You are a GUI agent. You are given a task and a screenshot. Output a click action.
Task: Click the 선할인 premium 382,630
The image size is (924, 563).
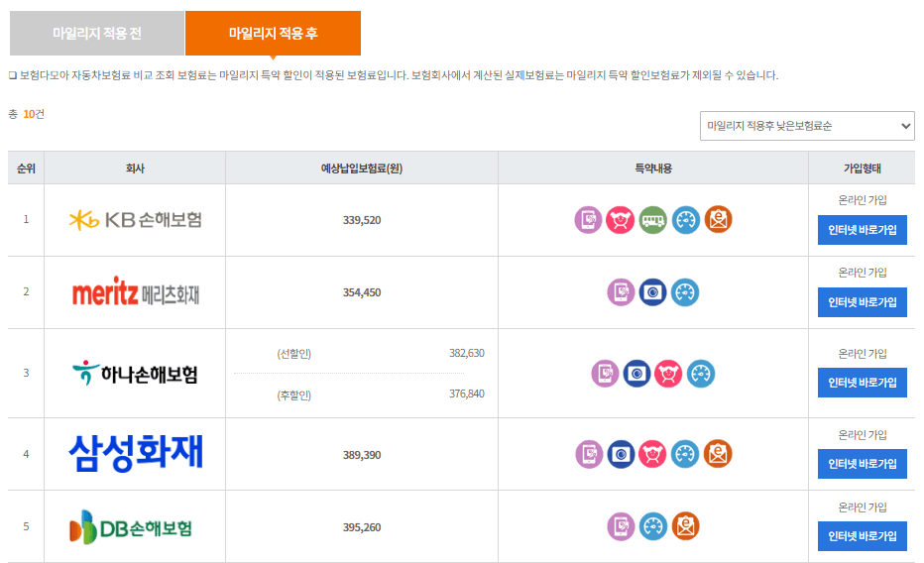[x=467, y=353]
